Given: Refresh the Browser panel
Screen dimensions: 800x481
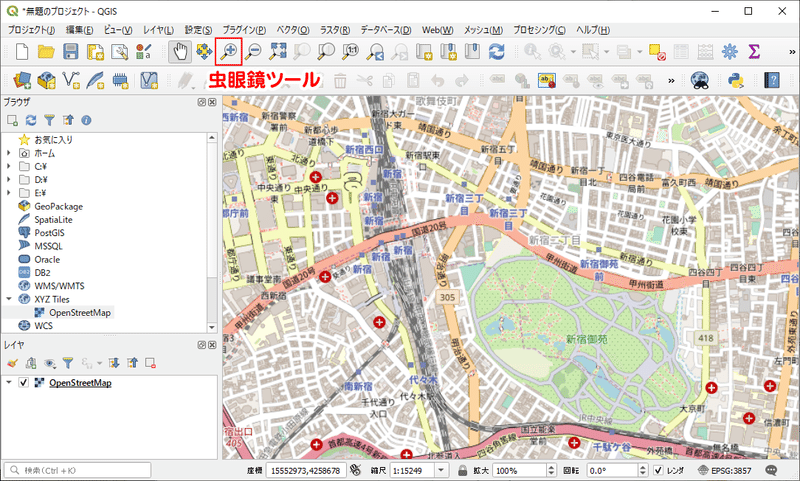Looking at the screenshot, I should 31,120.
